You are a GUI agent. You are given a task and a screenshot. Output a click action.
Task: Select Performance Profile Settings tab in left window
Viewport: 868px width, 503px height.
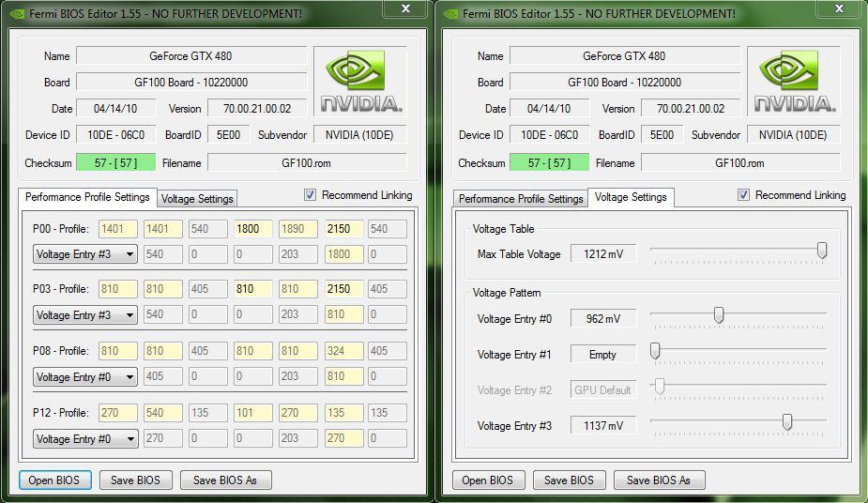(87, 197)
